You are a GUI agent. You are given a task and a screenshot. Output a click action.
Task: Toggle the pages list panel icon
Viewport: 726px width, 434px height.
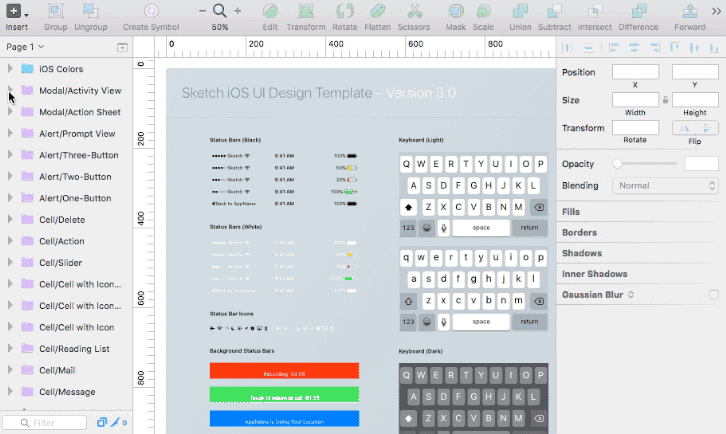point(122,47)
